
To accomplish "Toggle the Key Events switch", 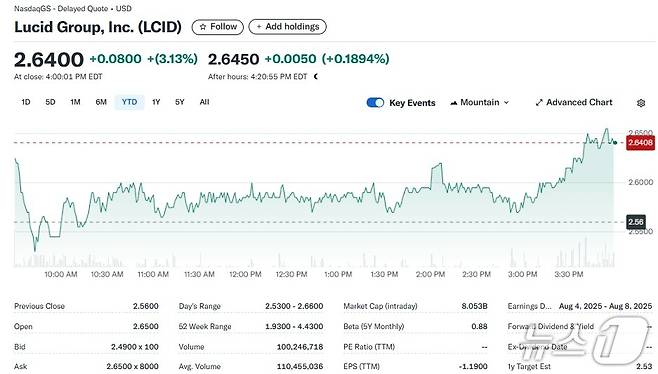I will pyautogui.click(x=375, y=103).
